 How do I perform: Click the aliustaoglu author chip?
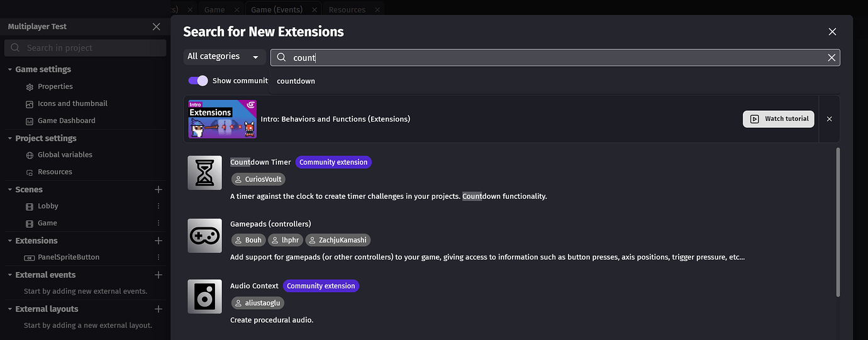point(258,303)
